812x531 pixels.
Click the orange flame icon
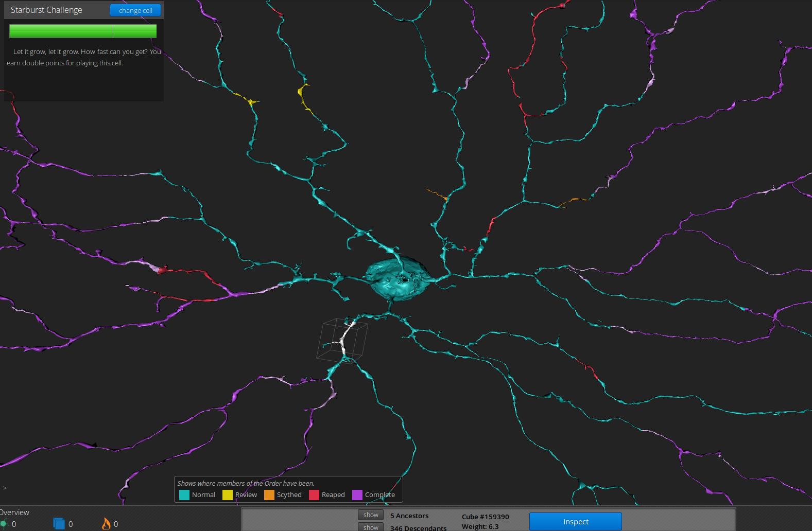tap(106, 523)
